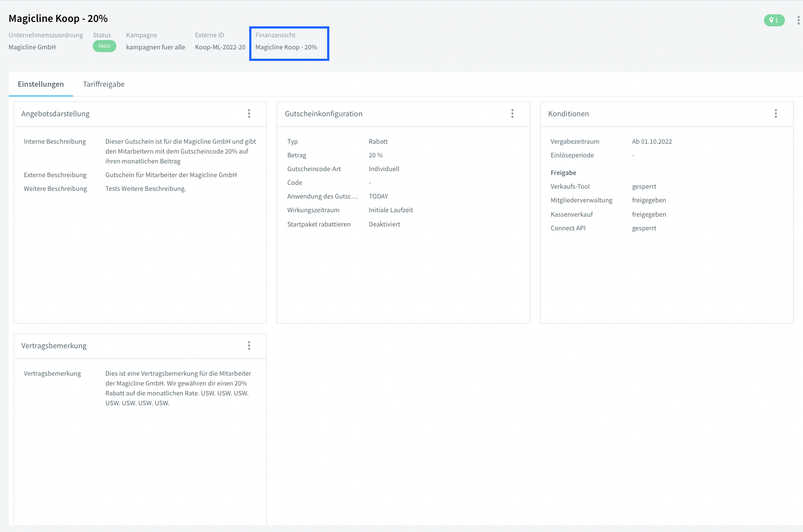
Task: Click the Vertragsbemerkung paragraph text
Action: pyautogui.click(x=178, y=388)
